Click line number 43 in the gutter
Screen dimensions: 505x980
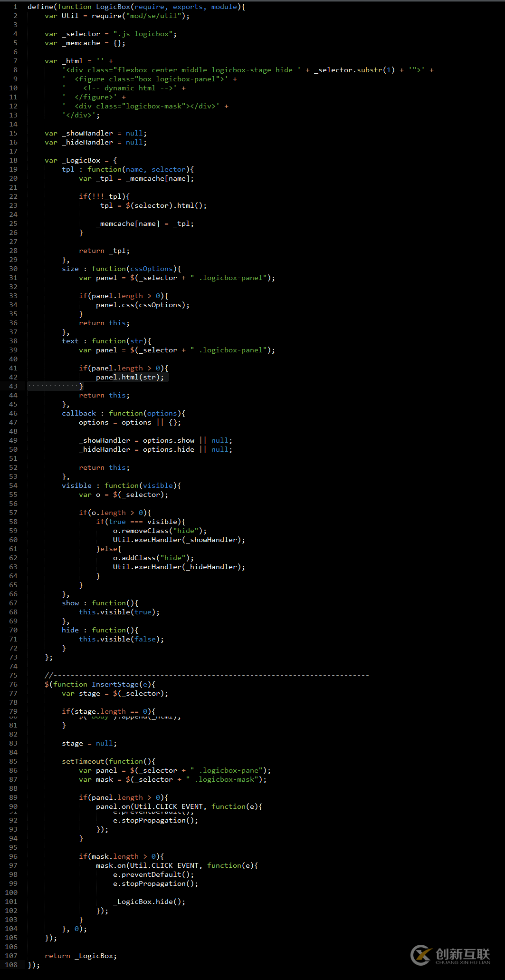(x=13, y=386)
